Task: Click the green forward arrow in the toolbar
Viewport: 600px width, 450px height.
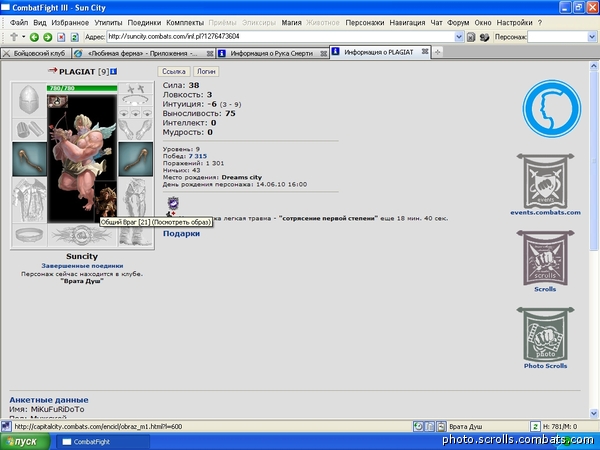Action: [x=48, y=37]
